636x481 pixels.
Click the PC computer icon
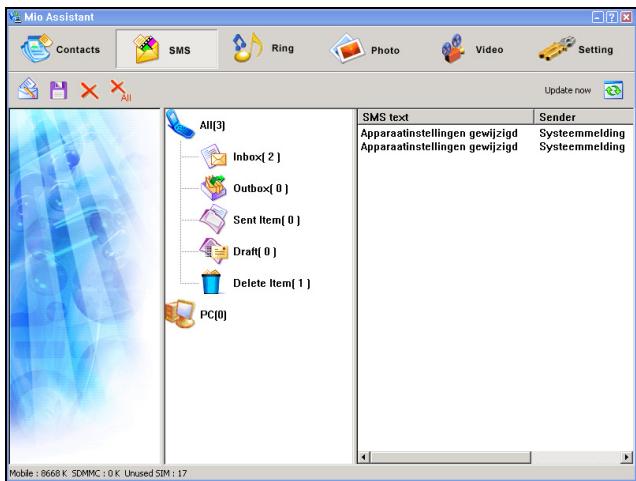(x=180, y=314)
